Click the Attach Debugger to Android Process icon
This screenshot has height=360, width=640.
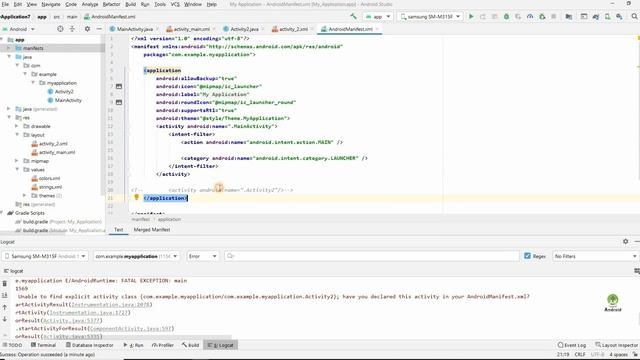pyautogui.click(x=542, y=16)
